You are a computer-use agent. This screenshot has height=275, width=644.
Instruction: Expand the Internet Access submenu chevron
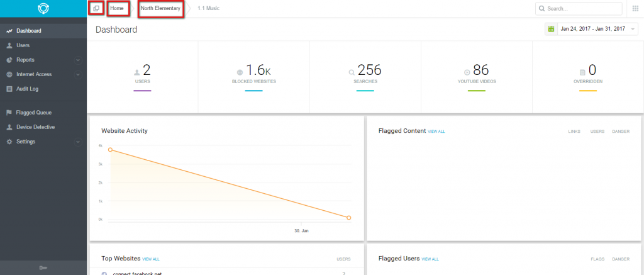pos(78,74)
